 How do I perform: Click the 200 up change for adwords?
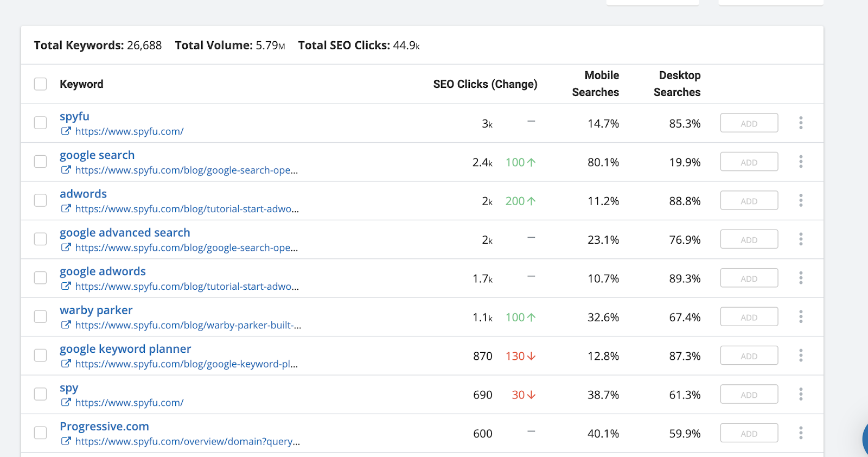[x=520, y=201]
